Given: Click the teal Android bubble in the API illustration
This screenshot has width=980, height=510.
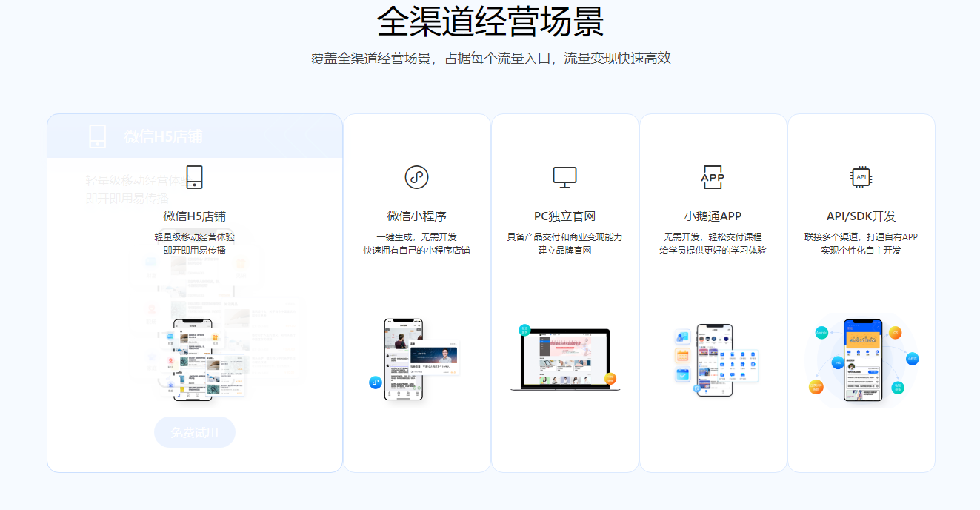Looking at the screenshot, I should 821,334.
